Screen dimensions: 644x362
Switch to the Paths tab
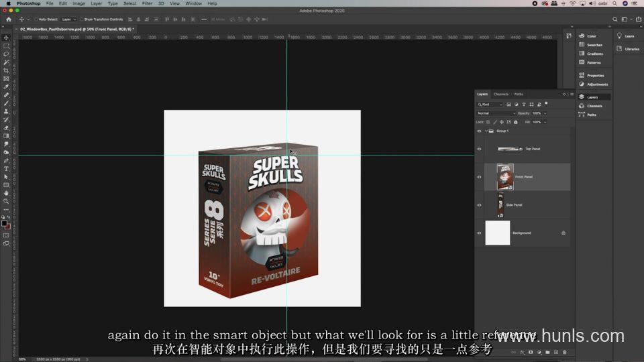click(x=519, y=95)
